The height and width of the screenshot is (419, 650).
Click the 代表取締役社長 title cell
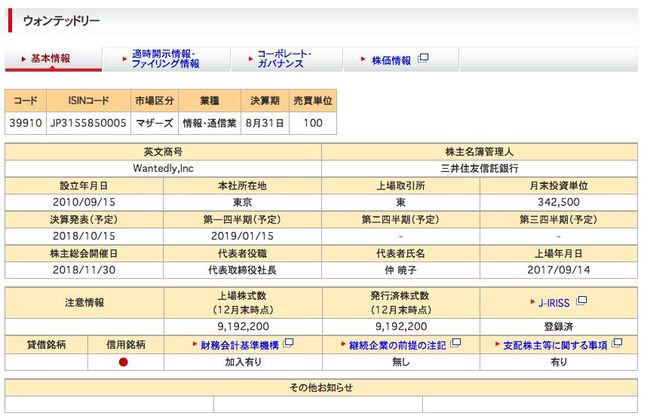tap(243, 270)
